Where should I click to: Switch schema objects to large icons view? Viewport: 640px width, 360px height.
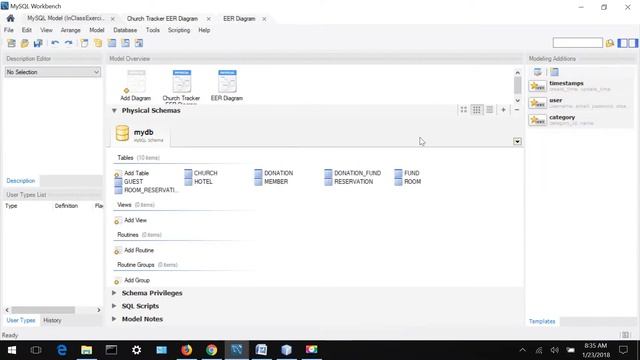tap(464, 110)
